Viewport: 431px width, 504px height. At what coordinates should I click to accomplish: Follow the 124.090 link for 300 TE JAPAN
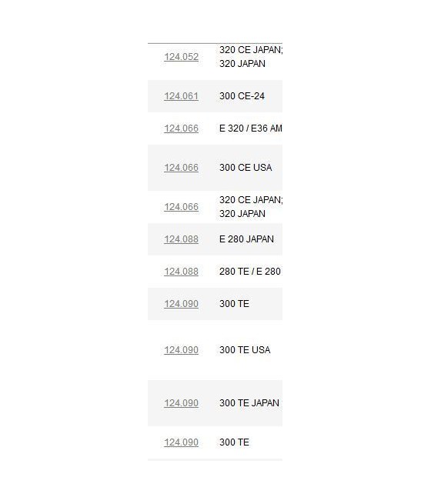182,402
